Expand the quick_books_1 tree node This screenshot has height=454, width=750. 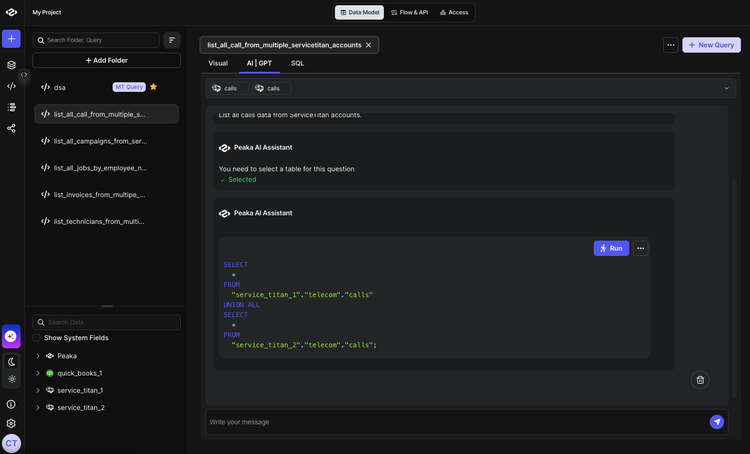click(38, 373)
